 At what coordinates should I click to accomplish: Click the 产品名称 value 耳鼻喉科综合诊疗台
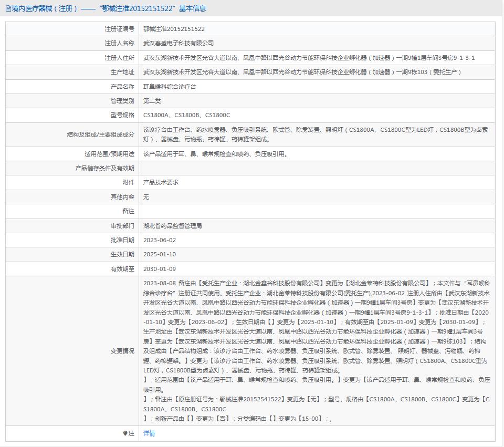tap(170, 86)
